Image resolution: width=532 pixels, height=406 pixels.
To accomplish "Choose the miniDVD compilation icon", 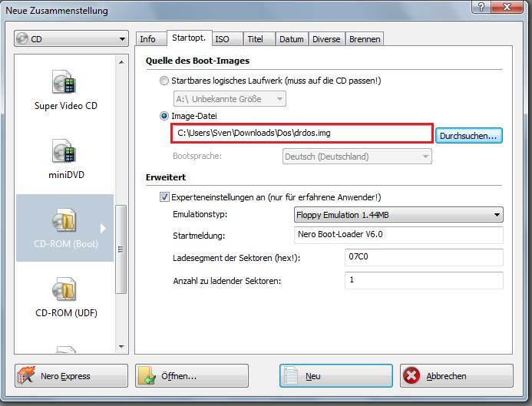I will coord(64,150).
